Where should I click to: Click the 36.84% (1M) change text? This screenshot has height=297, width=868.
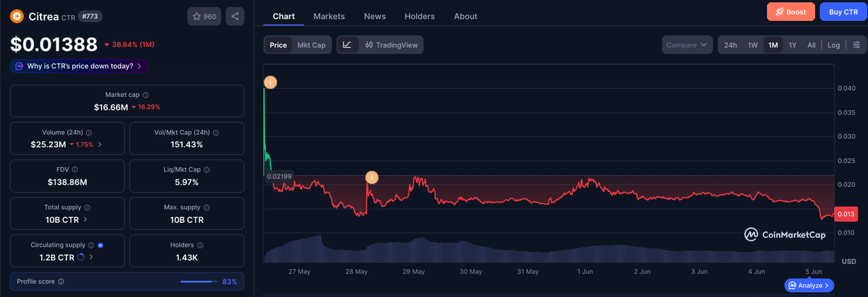coord(134,45)
